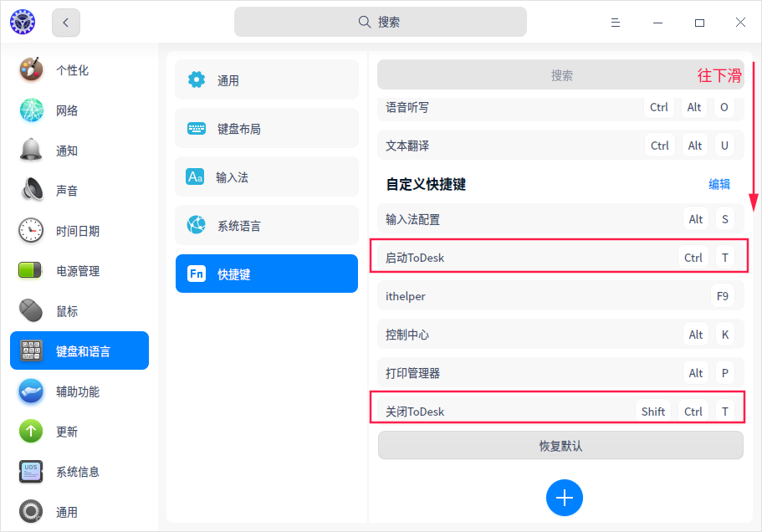Open the 通知 settings icon

[x=30, y=151]
